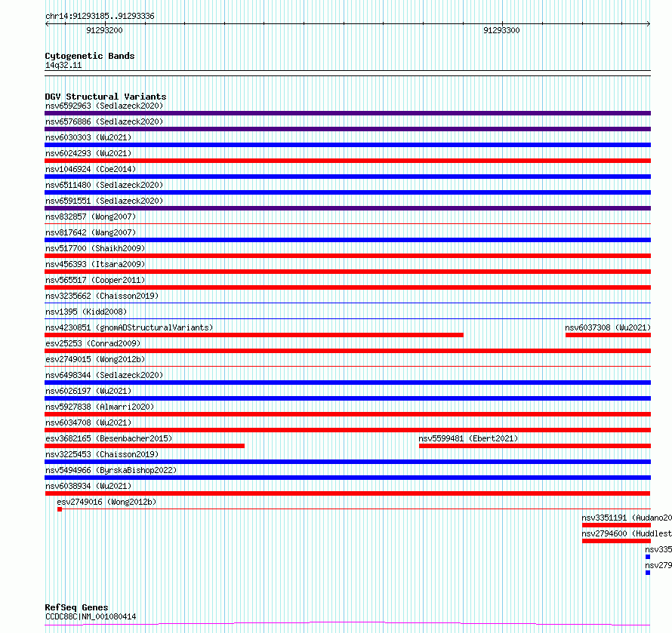Click the Cytogenetic Bands track title

90,56
